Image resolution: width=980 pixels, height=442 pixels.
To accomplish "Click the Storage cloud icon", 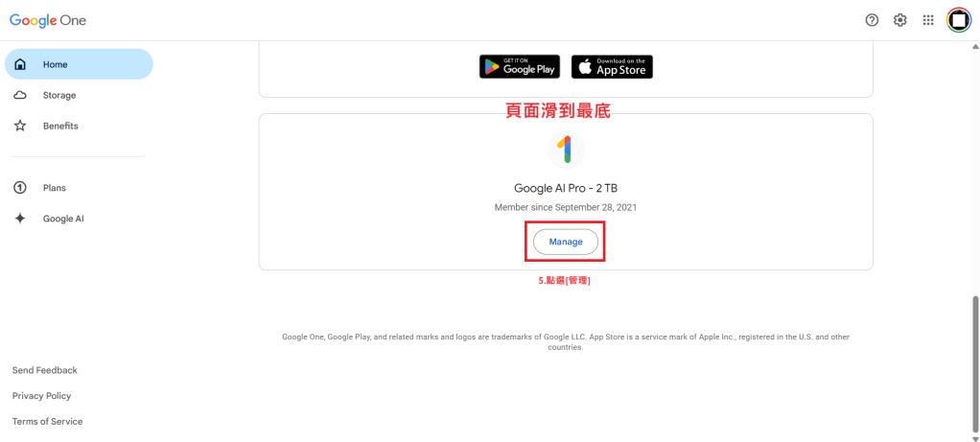I will (20, 95).
